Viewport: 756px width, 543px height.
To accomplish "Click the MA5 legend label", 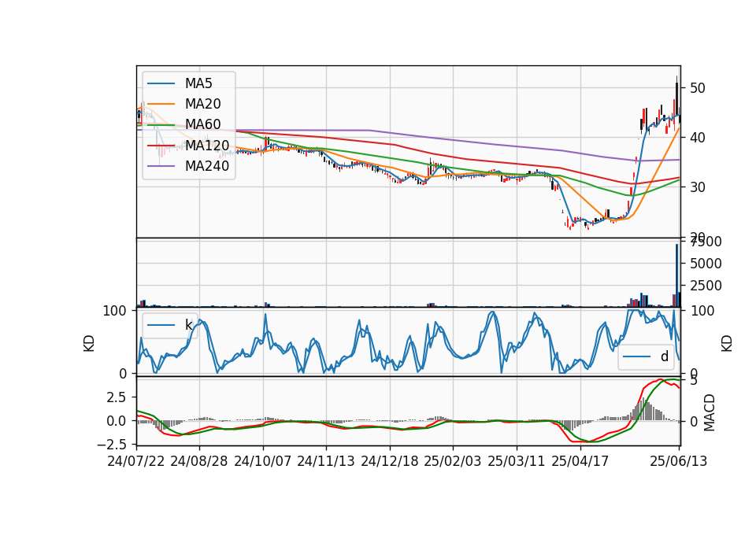I will coord(198,83).
